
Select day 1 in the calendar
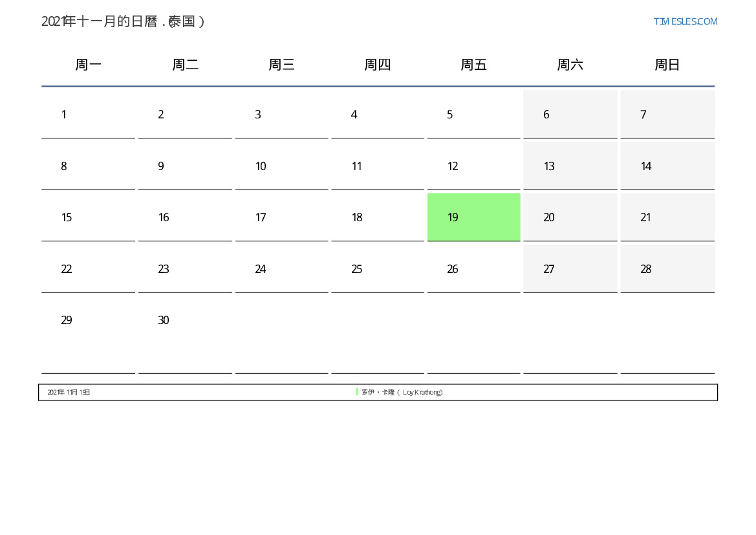pyautogui.click(x=88, y=115)
